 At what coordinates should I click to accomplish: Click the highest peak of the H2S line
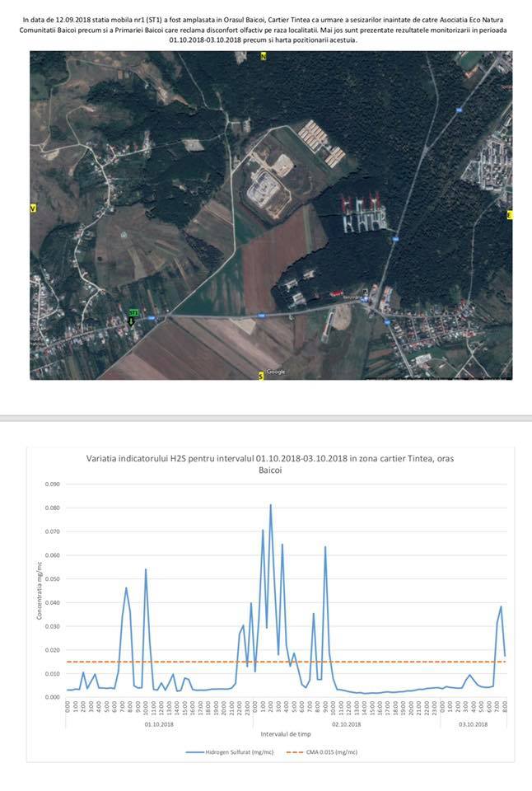(270, 505)
